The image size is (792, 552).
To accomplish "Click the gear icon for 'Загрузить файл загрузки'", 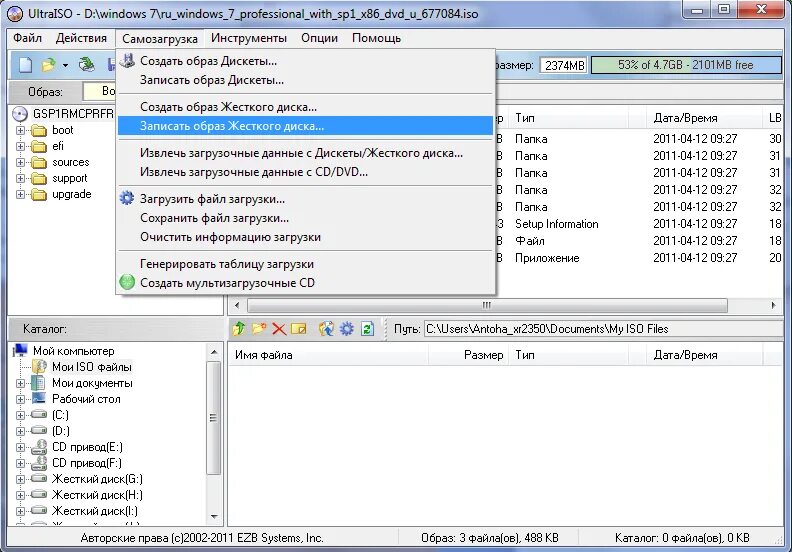I will tap(127, 198).
